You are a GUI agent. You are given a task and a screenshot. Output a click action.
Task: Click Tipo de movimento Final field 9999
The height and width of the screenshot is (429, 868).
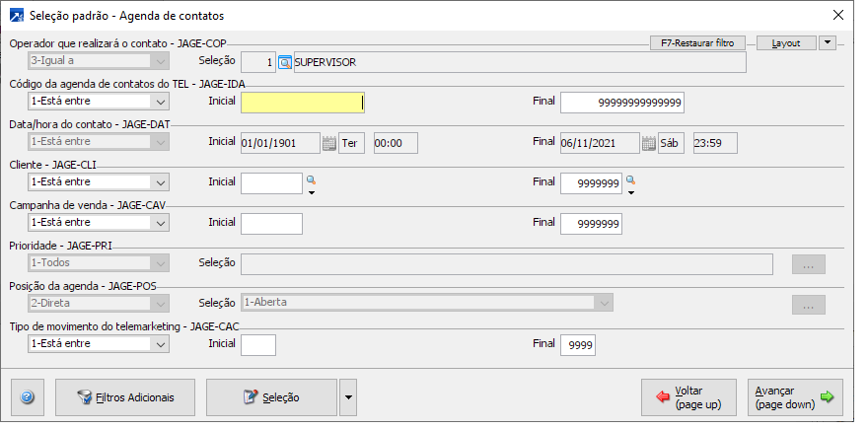(578, 345)
